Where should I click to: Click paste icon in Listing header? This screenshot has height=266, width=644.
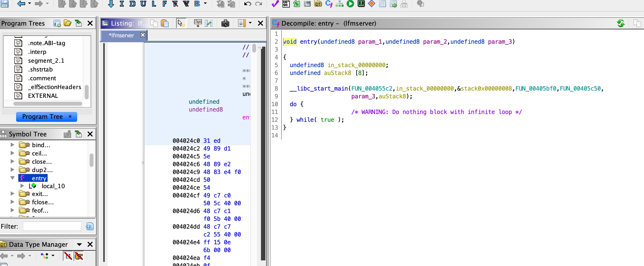pos(165,23)
